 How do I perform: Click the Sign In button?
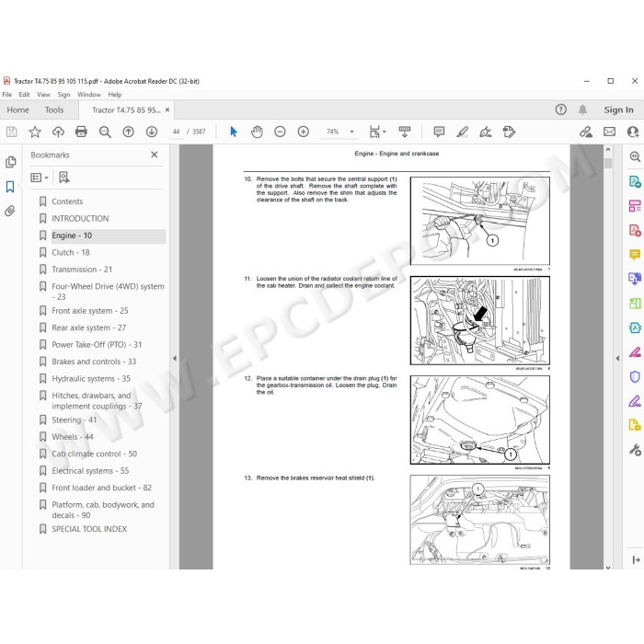pyautogui.click(x=618, y=109)
